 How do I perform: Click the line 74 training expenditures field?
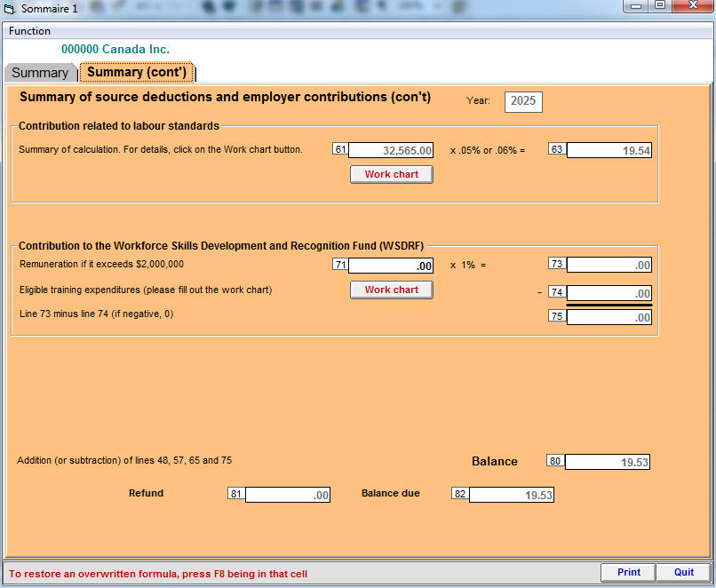pos(609,293)
